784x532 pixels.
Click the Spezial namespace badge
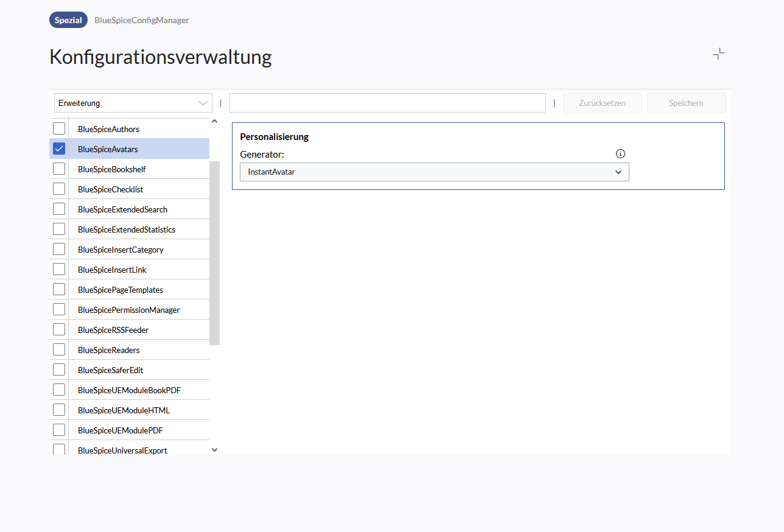click(68, 20)
